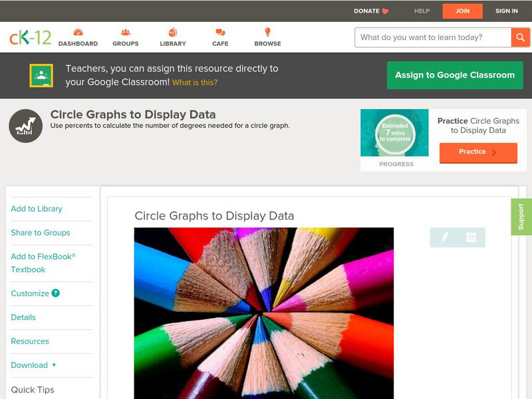Screen dimensions: 532x399
Task: Click the PROGRESS label
Action: [x=396, y=164]
